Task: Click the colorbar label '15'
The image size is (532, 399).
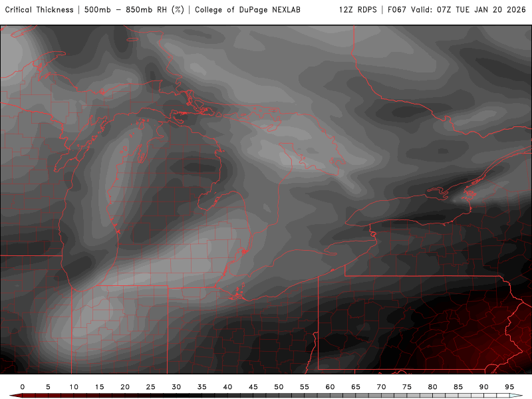Action: [x=99, y=387]
